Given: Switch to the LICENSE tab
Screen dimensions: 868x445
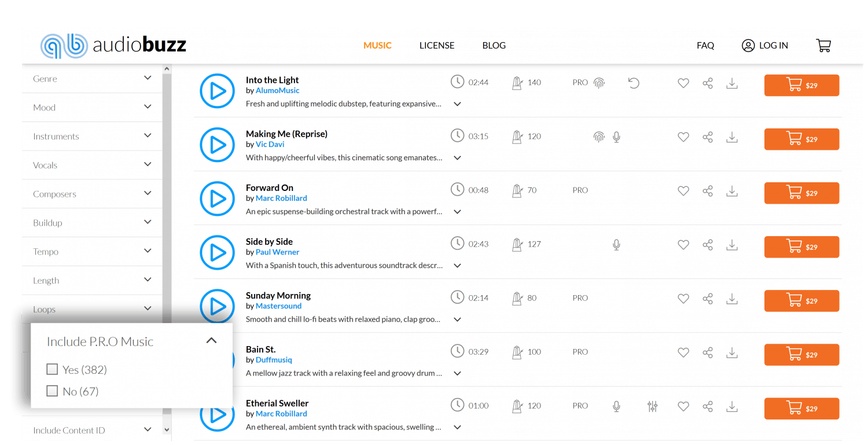Looking at the screenshot, I should pos(437,45).
